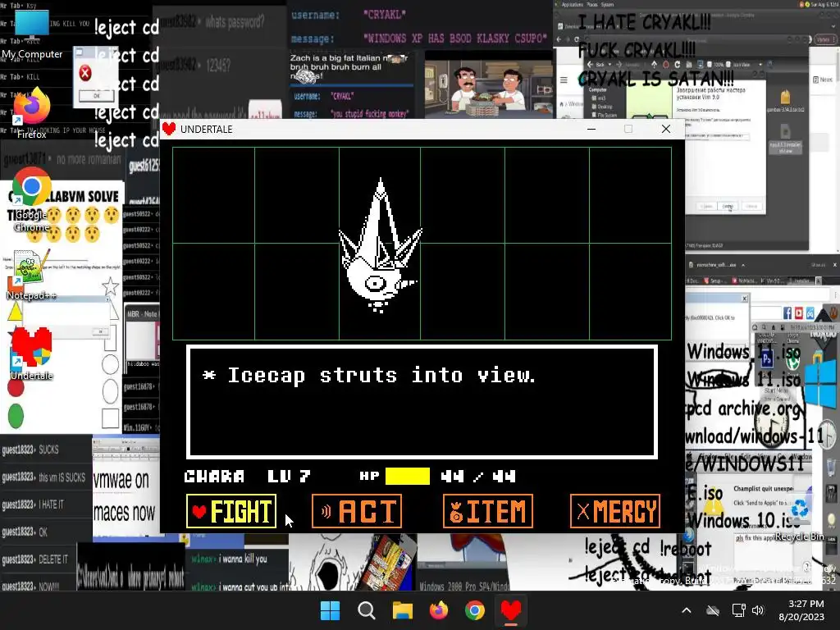Launch Firefox from the desktop shortcut

coord(32,113)
